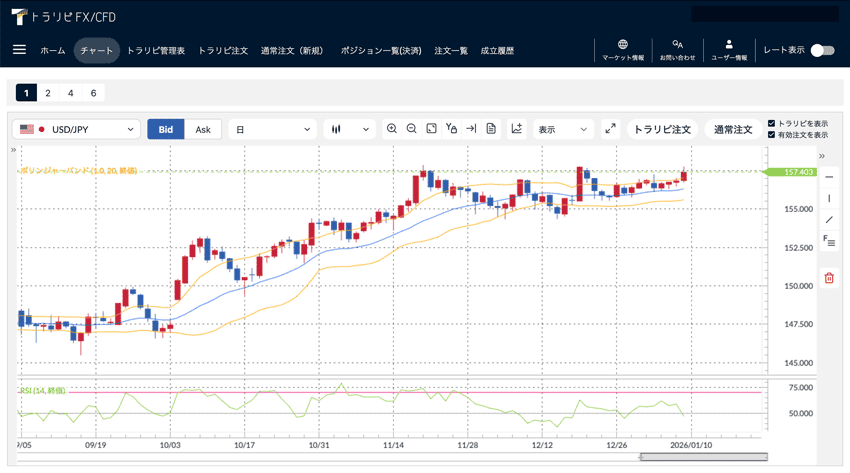The height and width of the screenshot is (473, 850).
Task: Switch to chart layout tab 4
Action: click(x=70, y=93)
